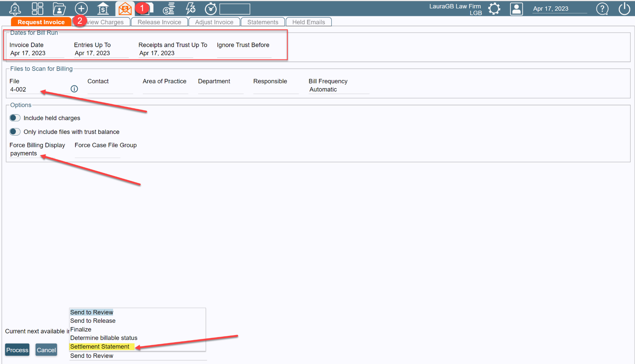
Task: Open the billing envelope icon
Action: pyautogui.click(x=125, y=8)
